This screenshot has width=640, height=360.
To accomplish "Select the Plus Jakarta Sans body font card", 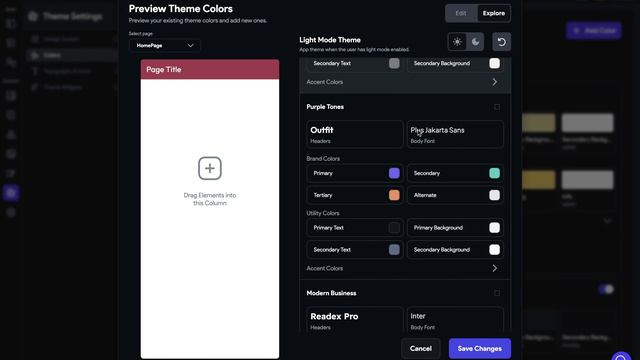I will tap(455, 134).
